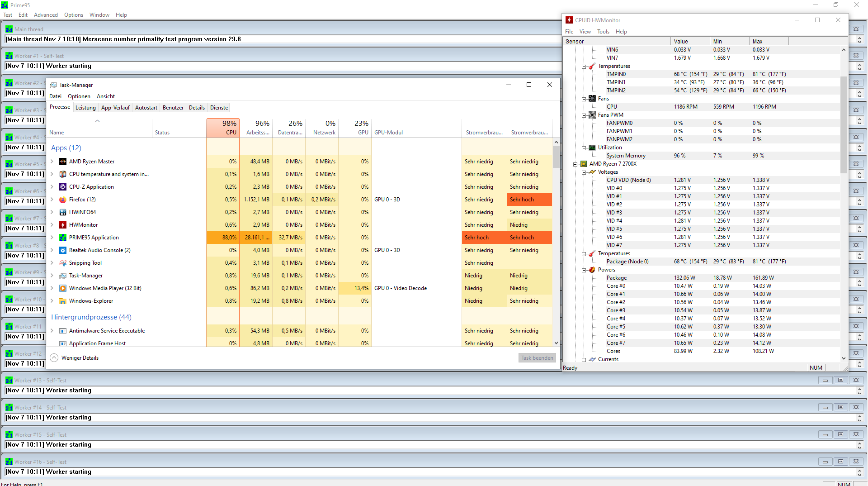Click the CPU-Z Application icon in Task-Manager
This screenshot has width=868, height=486.
(63, 187)
